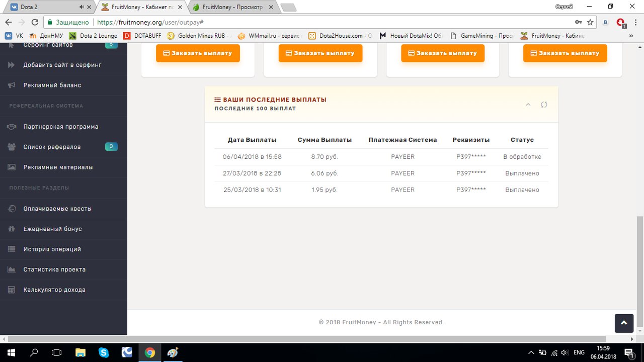
Task: Click Добавить сайт в серфинг forward icon
Action: pyautogui.click(x=12, y=65)
